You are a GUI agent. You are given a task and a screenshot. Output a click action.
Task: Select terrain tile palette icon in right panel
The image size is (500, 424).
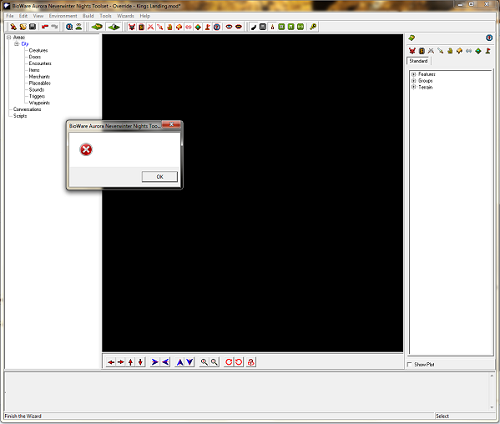pyautogui.click(x=478, y=51)
